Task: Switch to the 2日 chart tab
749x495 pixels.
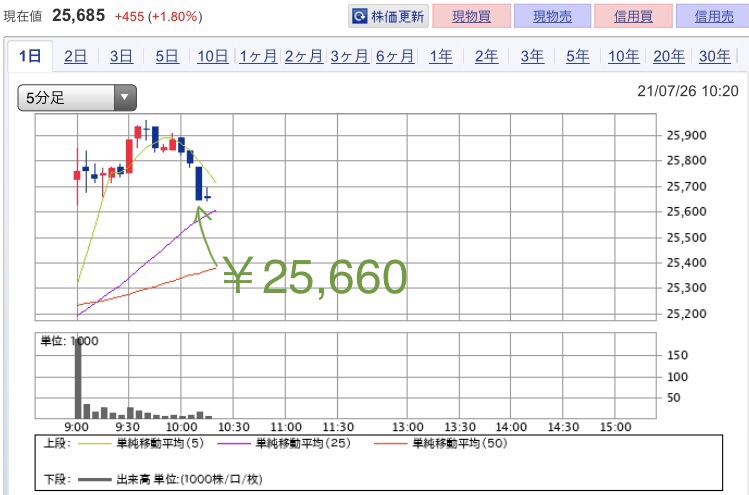Action: coord(75,56)
